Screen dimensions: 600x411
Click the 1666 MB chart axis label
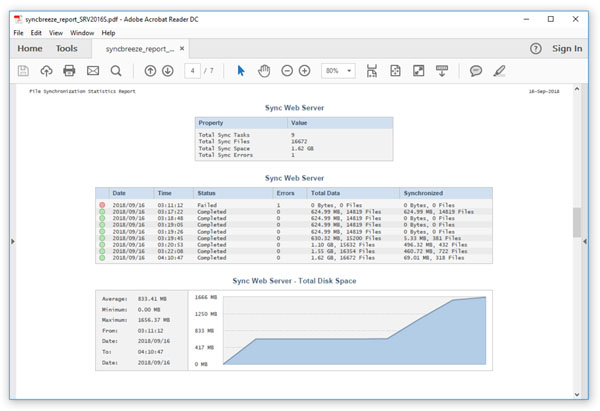[206, 297]
